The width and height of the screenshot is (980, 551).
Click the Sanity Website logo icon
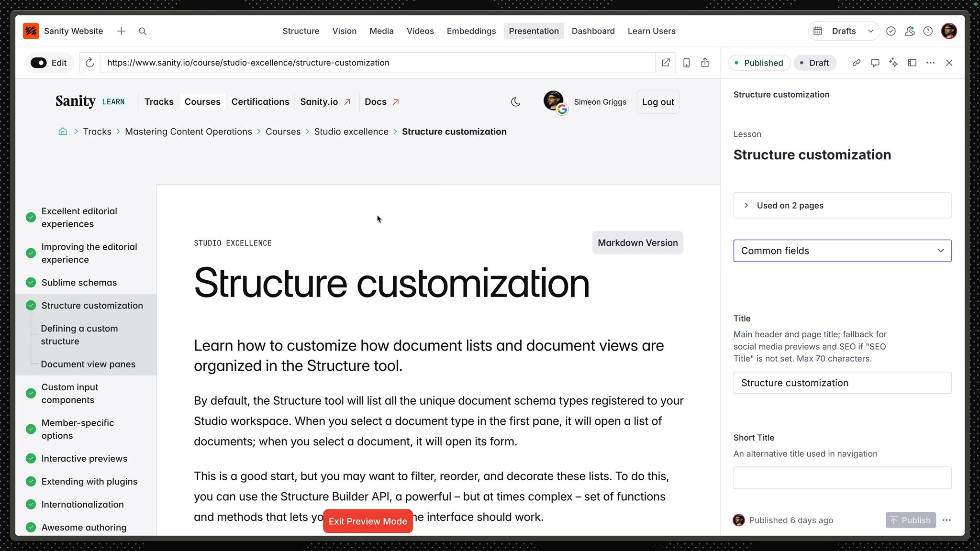pyautogui.click(x=31, y=31)
